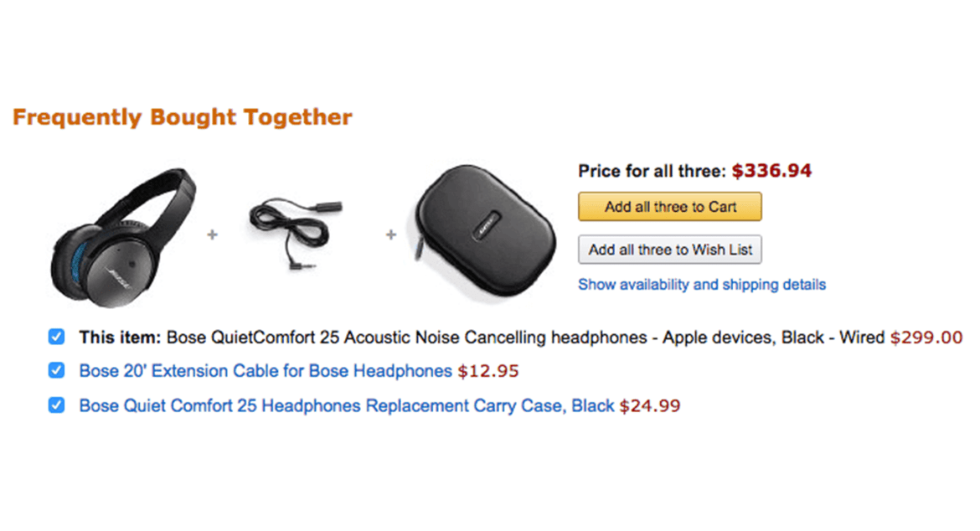Open Show availability and shipping details
980x531 pixels.
click(701, 285)
